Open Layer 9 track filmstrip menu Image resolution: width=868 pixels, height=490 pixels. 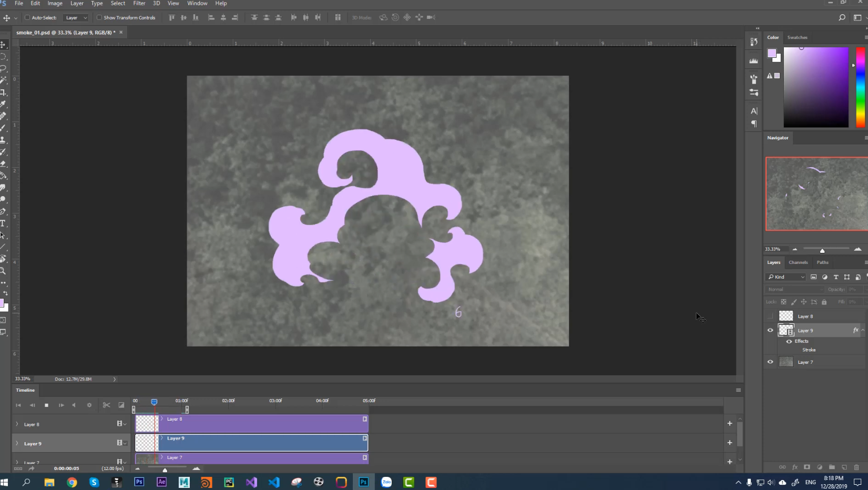click(x=121, y=443)
